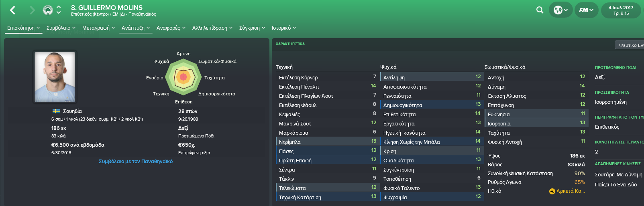This screenshot has width=644, height=206.
Task: Click the Ψεύτικο button
Action: click(629, 45)
